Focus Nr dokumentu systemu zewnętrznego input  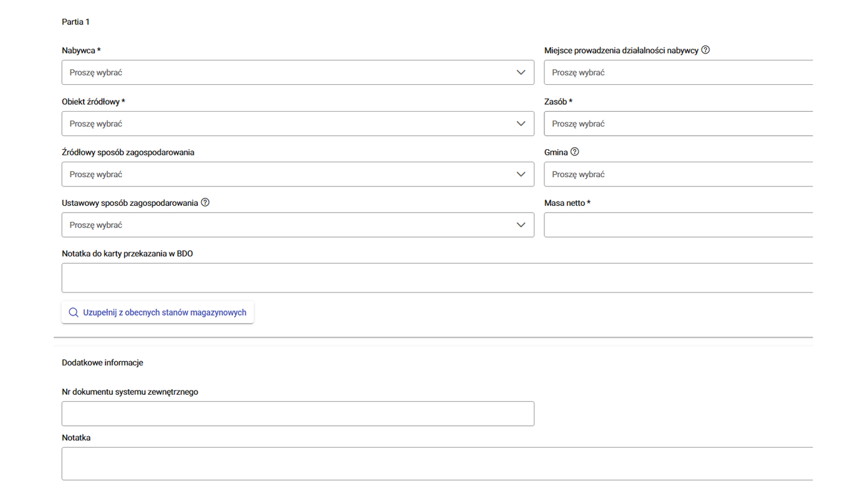coord(297,414)
